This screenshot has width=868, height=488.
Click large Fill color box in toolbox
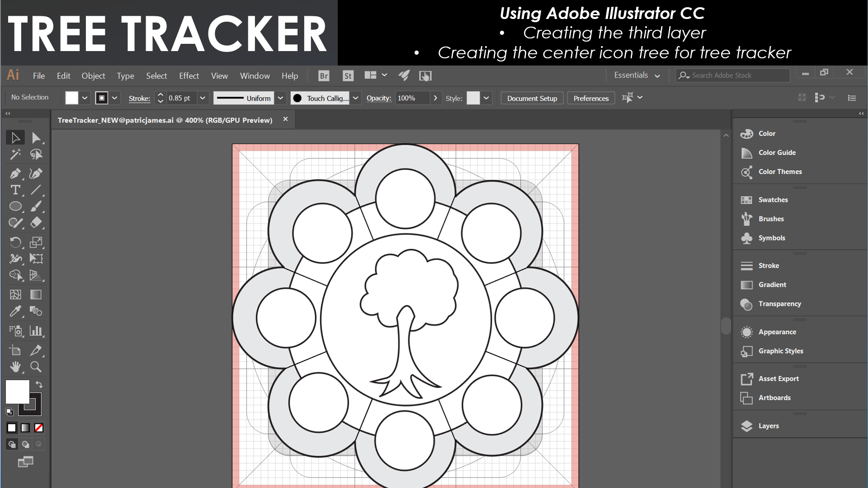18,392
